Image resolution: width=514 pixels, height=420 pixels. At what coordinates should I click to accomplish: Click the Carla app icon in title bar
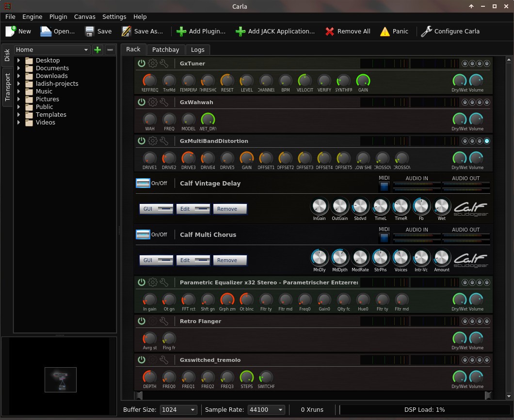[x=7, y=6]
